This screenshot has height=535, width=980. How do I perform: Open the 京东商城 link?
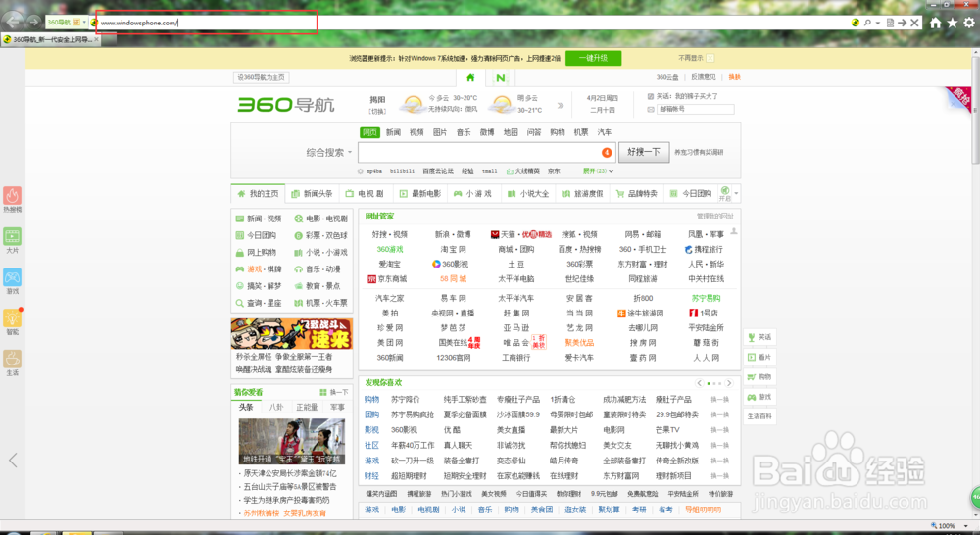(387, 279)
